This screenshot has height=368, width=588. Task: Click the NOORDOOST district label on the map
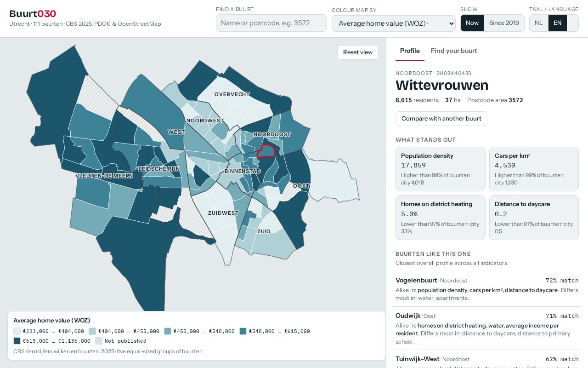click(x=272, y=134)
